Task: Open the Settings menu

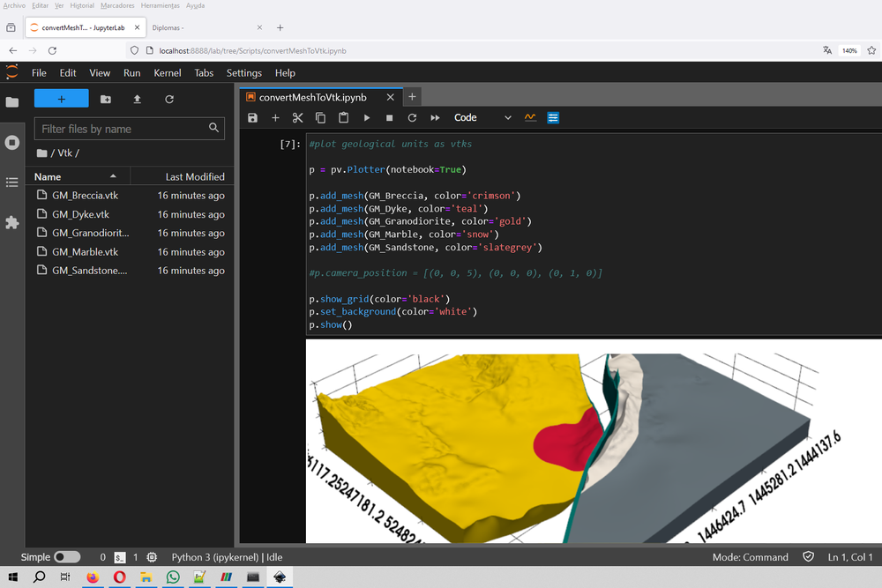Action: point(243,73)
